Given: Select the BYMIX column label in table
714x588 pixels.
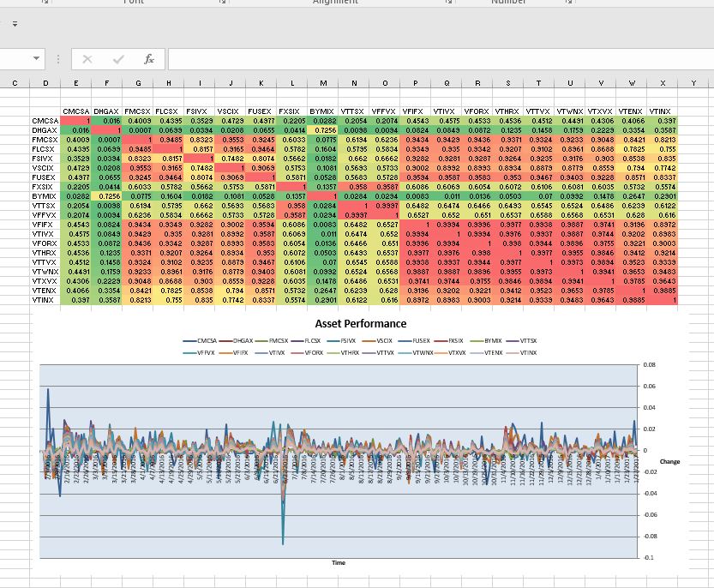Looking at the screenshot, I should pos(322,111).
